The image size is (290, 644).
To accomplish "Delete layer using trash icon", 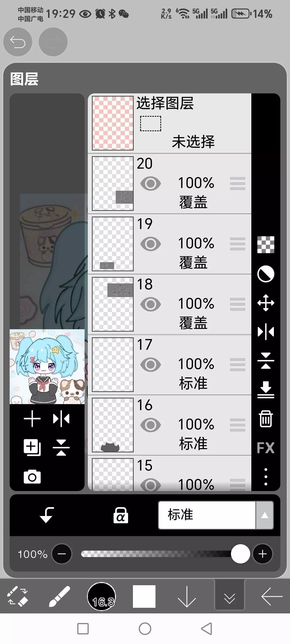I will pos(266,419).
